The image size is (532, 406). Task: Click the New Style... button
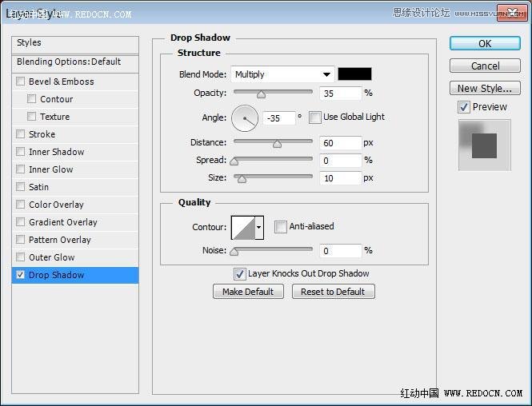click(x=485, y=88)
